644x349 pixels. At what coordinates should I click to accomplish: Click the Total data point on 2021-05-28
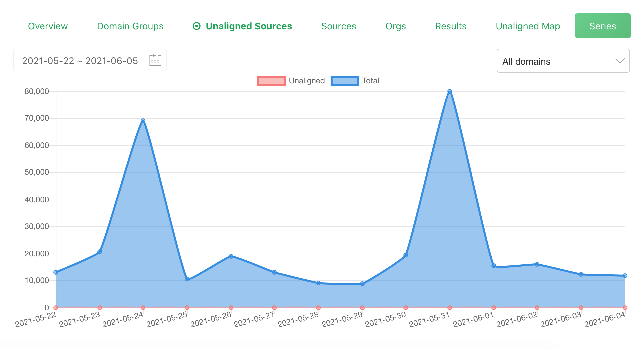(x=318, y=283)
